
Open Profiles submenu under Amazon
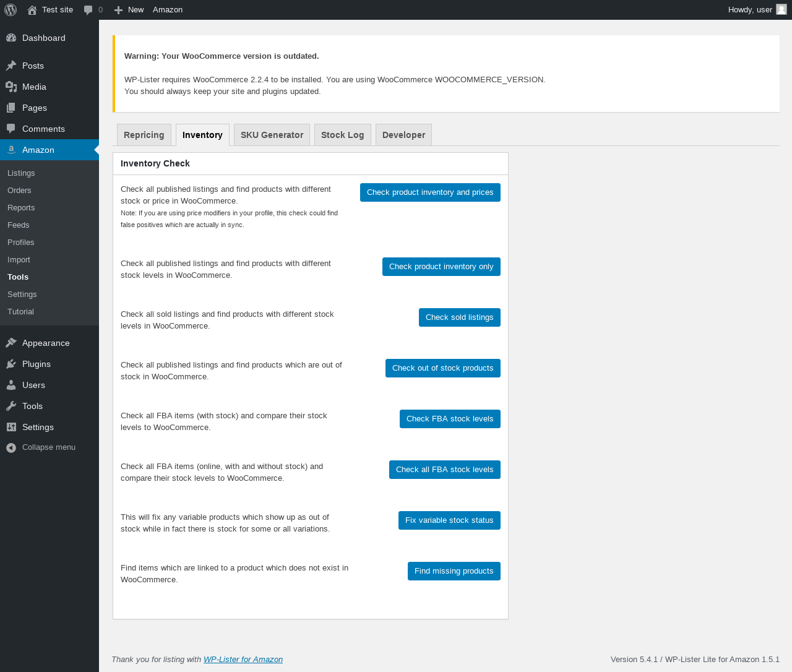(21, 243)
